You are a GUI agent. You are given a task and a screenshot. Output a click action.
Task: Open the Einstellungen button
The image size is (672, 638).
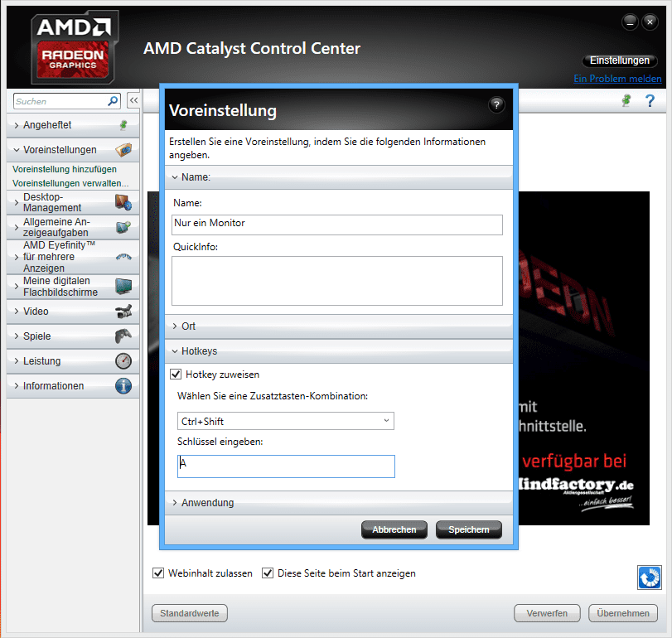coord(619,60)
